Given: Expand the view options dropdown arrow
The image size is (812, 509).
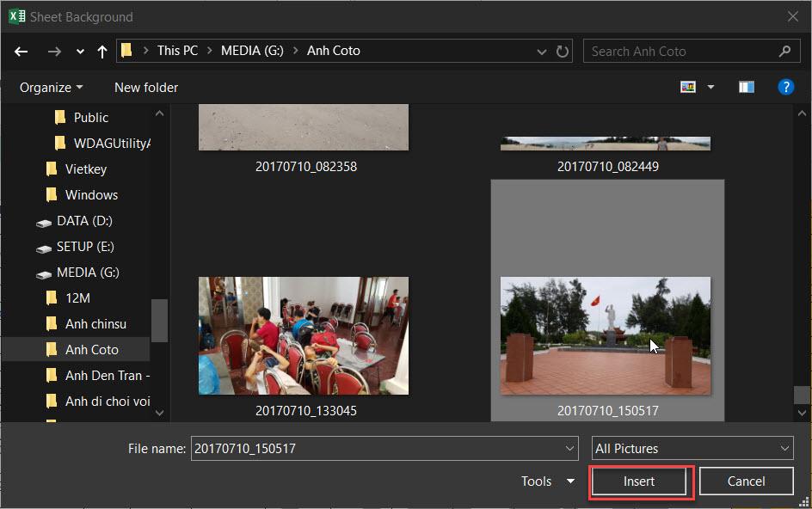Looking at the screenshot, I should [710, 87].
